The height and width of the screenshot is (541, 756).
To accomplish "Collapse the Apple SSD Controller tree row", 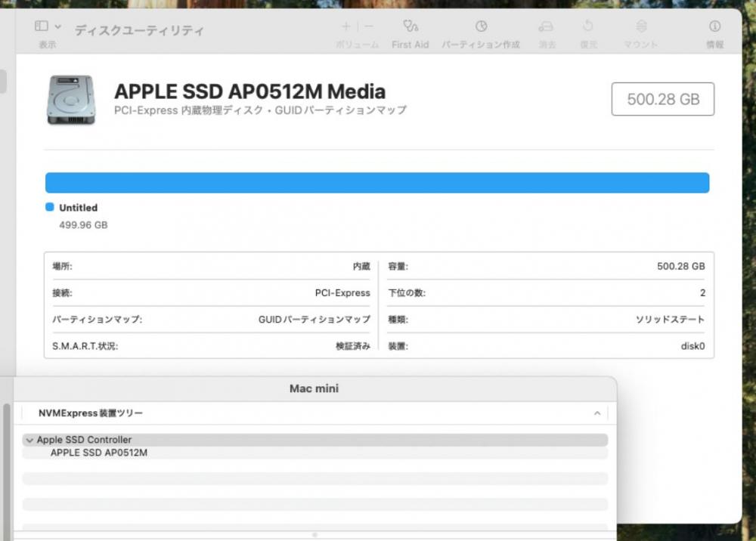I will 29,440.
